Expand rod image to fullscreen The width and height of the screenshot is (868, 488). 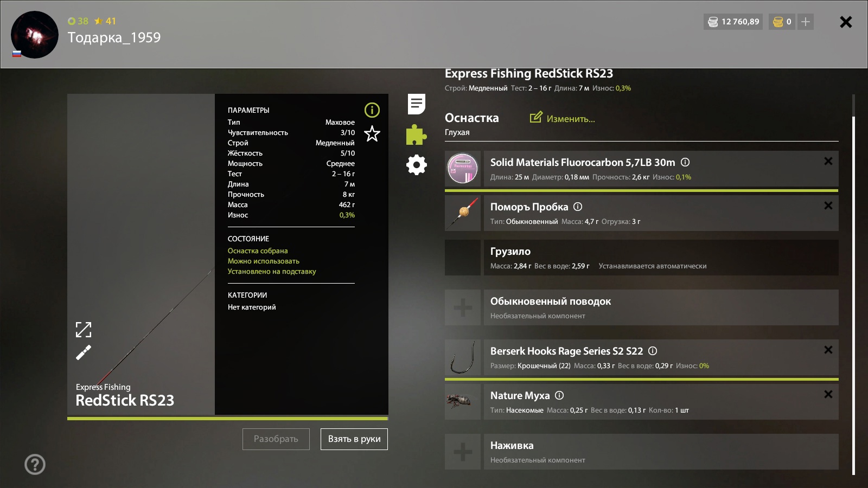84,330
